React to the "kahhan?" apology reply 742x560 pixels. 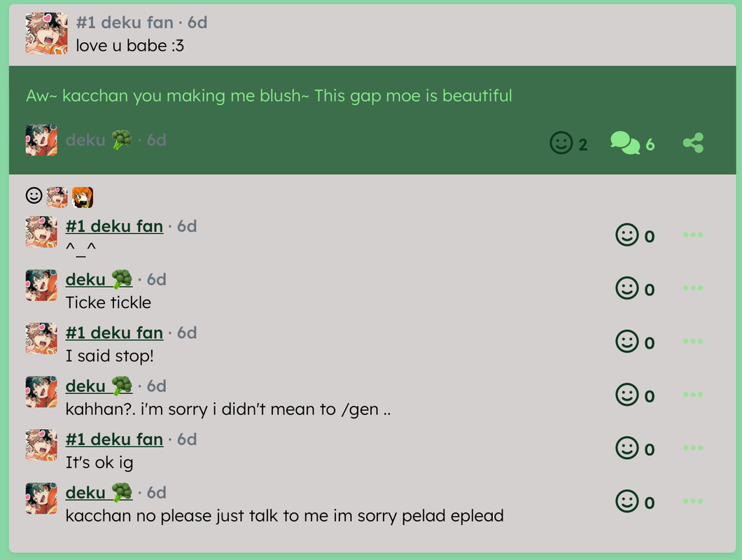pyautogui.click(x=627, y=395)
